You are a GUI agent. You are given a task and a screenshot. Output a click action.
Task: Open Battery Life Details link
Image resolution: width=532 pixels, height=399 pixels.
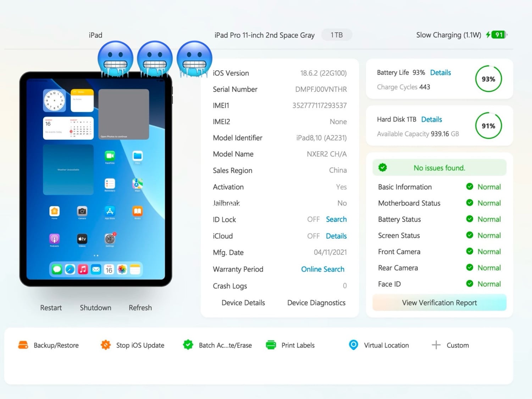(x=440, y=73)
